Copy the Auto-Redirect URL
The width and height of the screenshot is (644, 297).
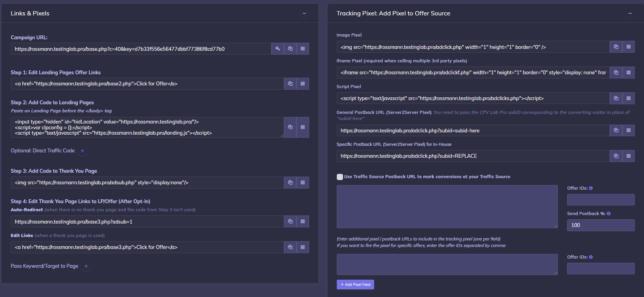click(290, 222)
